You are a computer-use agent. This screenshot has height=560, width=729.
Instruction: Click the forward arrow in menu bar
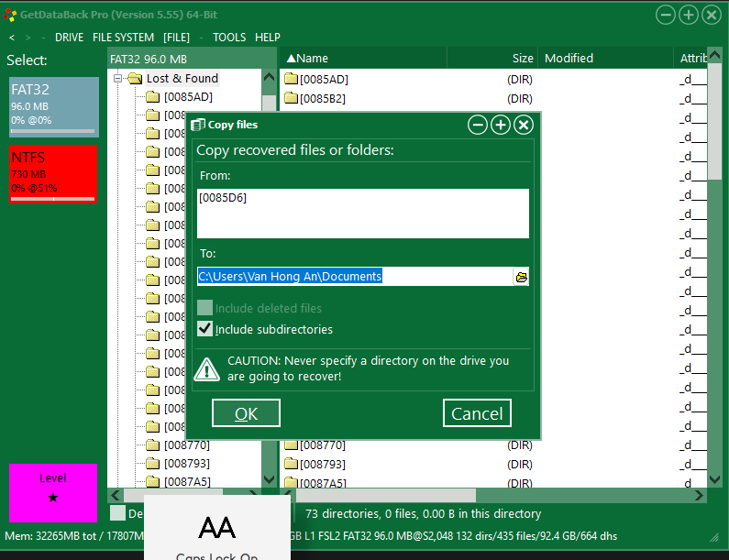[28, 38]
